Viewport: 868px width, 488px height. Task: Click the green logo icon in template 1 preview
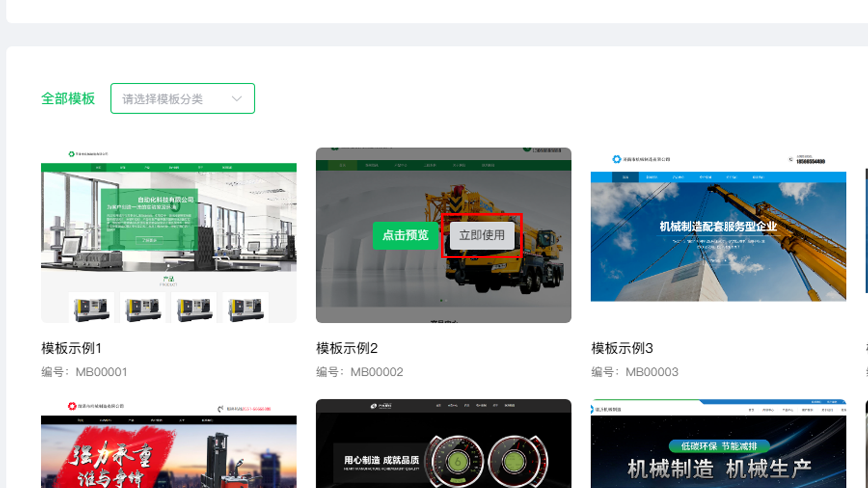pyautogui.click(x=71, y=154)
